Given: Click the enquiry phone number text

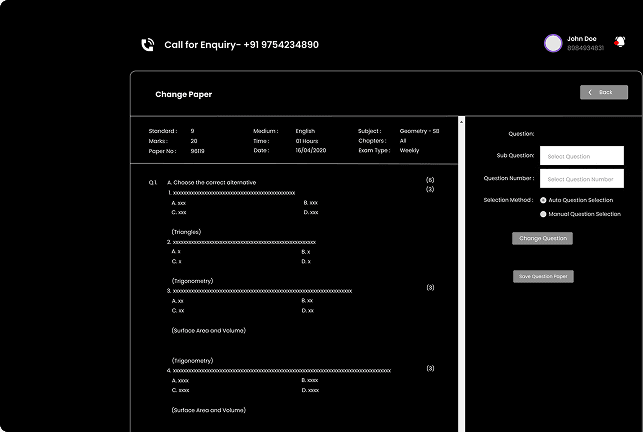Looking at the screenshot, I should [x=281, y=45].
